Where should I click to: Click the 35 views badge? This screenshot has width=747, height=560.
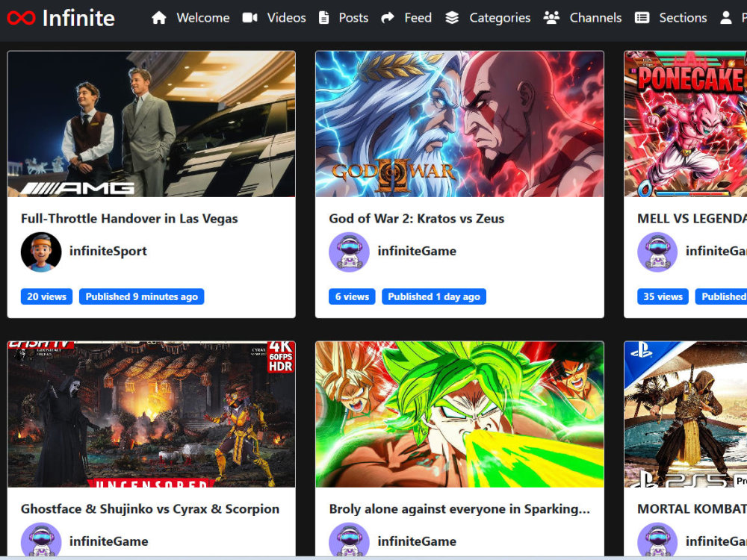tap(663, 296)
